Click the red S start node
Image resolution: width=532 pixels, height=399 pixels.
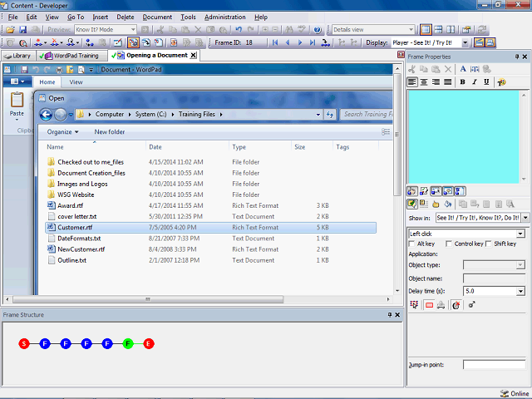tap(24, 344)
